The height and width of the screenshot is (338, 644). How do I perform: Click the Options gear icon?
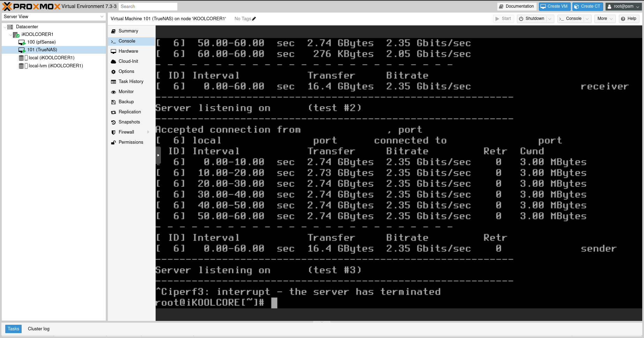(x=113, y=72)
